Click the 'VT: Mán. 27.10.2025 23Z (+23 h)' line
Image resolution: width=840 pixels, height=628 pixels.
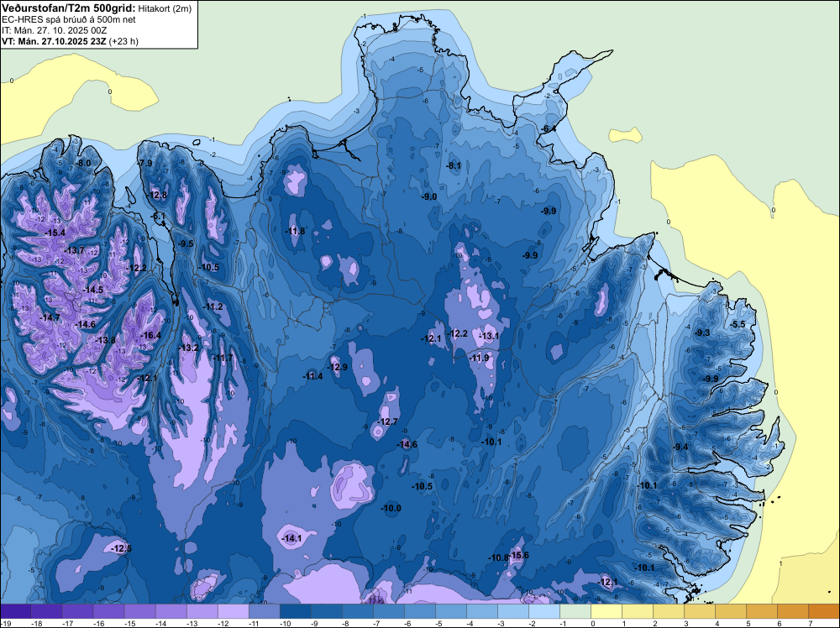point(70,41)
